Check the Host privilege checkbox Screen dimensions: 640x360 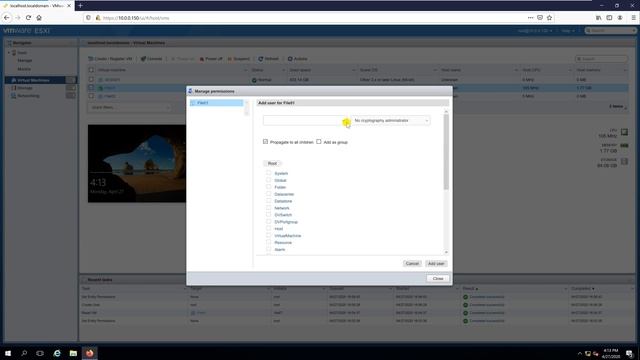tap(269, 229)
